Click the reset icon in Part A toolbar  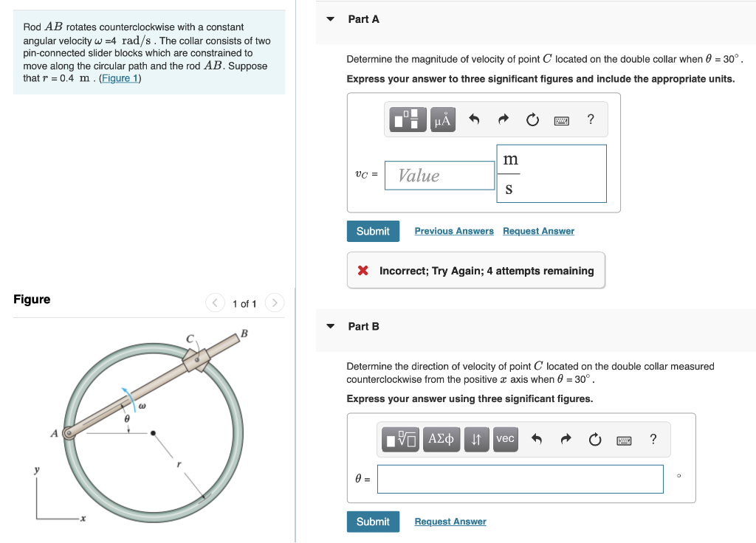532,119
